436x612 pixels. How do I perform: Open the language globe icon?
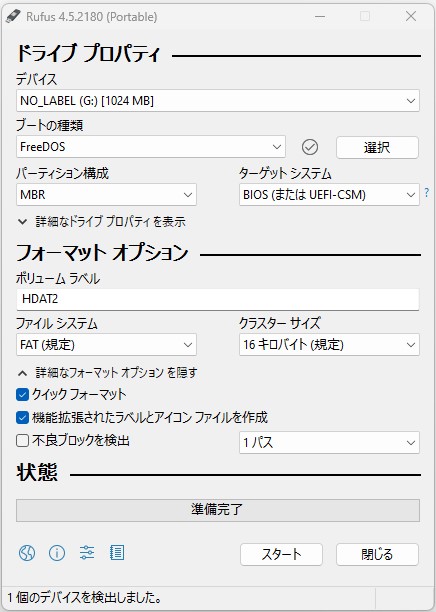tap(27, 553)
